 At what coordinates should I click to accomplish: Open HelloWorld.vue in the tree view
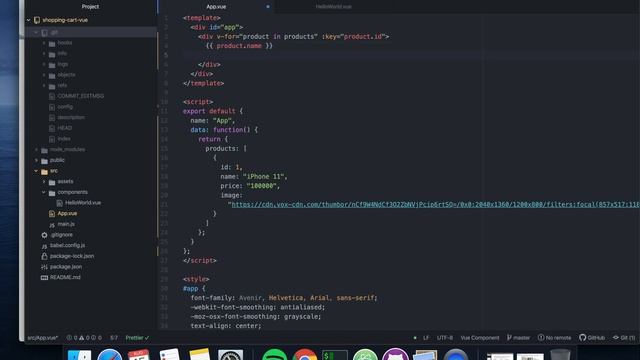[x=83, y=203]
